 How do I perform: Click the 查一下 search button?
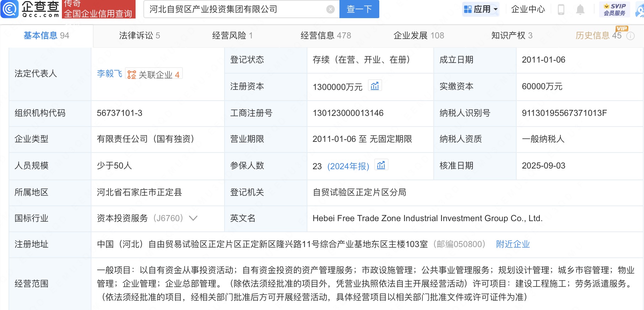[x=359, y=9]
